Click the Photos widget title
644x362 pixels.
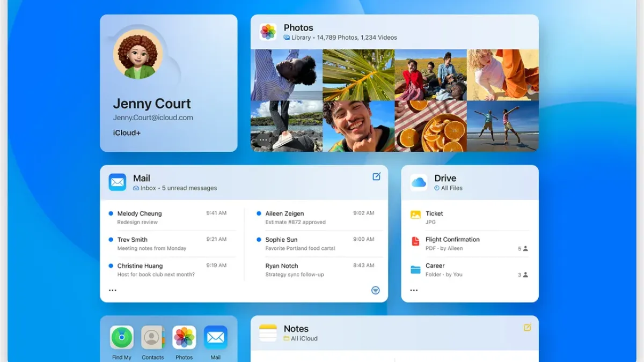click(298, 28)
